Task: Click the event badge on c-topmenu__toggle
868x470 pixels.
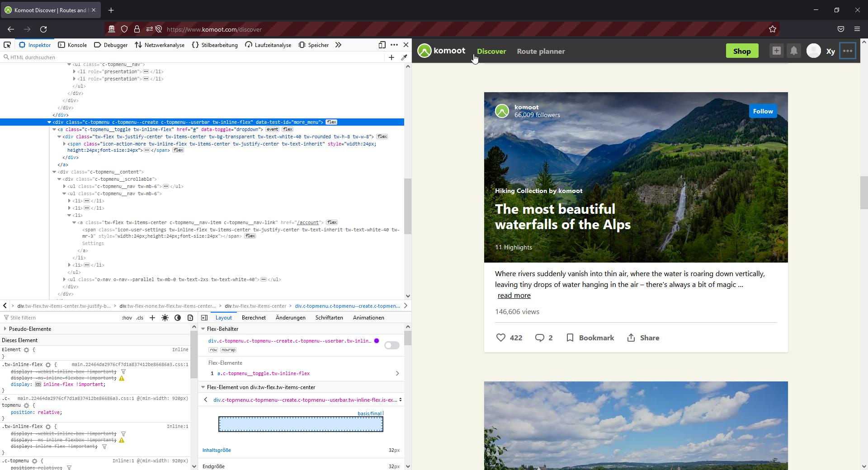Action: (x=272, y=129)
